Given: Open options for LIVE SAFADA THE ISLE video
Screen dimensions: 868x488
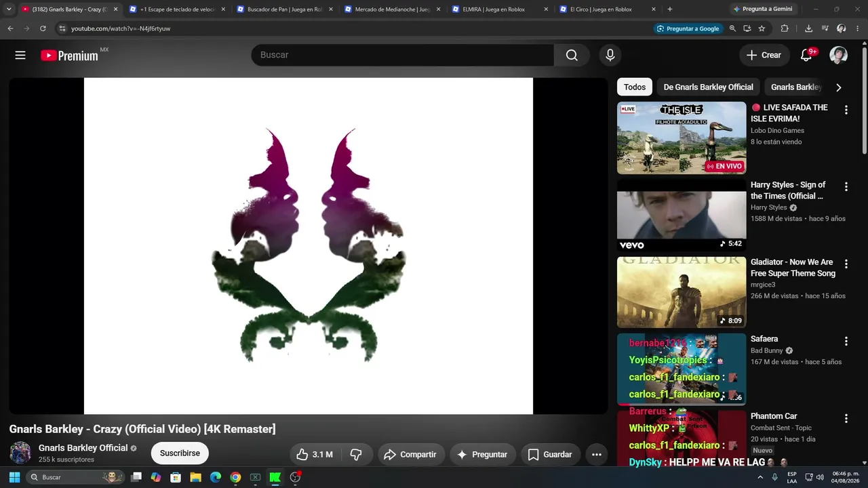Looking at the screenshot, I should pos(846,110).
